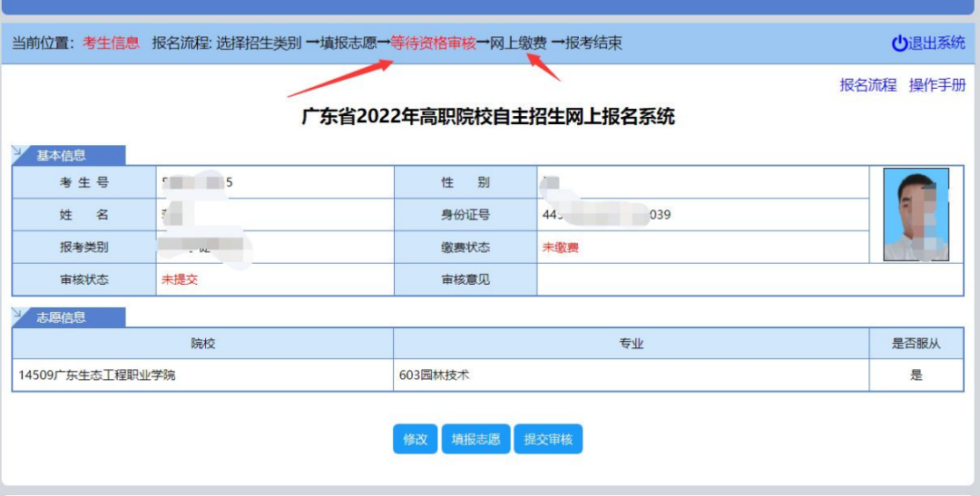Click the 报考结束 step in the flow

click(593, 43)
